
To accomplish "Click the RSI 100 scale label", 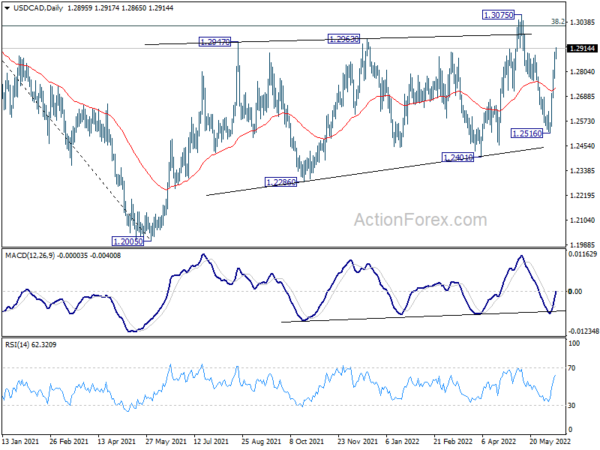I will [574, 344].
